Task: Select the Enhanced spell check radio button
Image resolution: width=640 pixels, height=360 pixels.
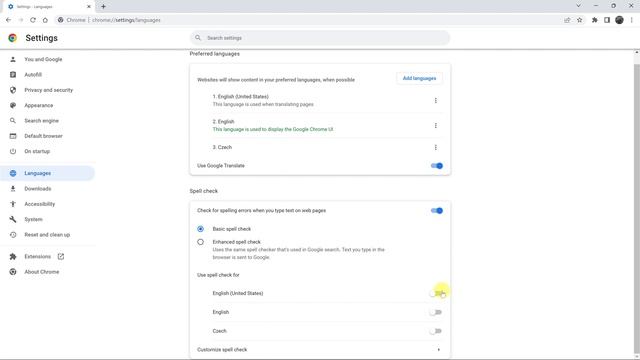Action: (200, 242)
